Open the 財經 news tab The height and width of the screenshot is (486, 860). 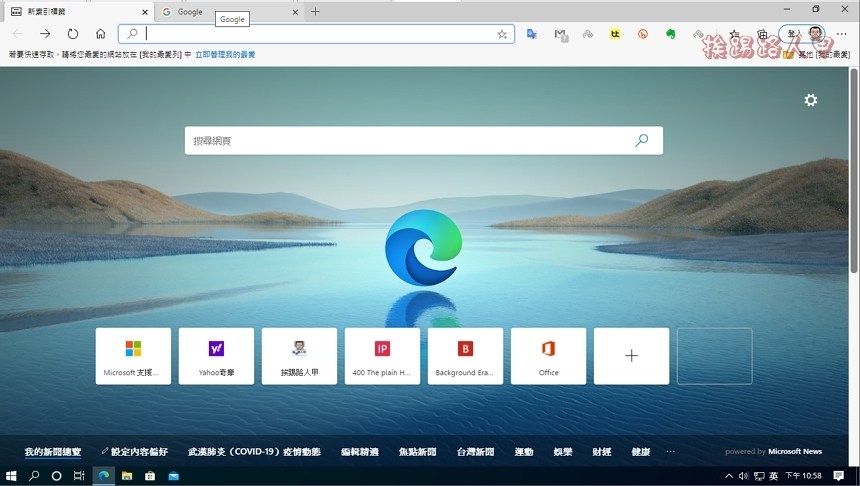(602, 452)
